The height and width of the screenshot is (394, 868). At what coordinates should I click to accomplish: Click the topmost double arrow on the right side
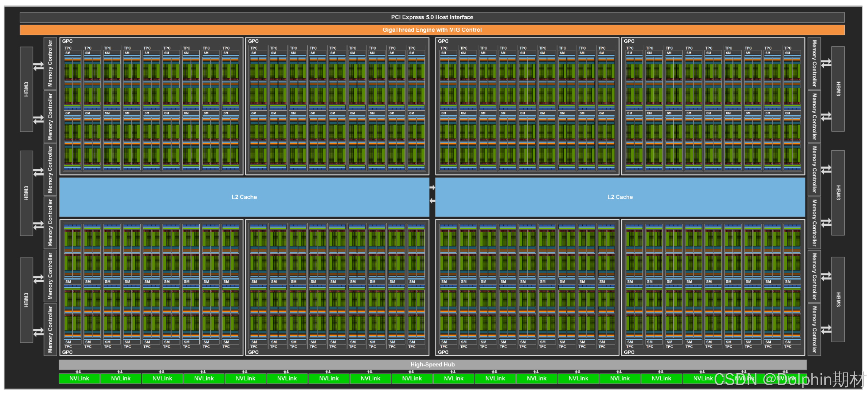tap(826, 63)
